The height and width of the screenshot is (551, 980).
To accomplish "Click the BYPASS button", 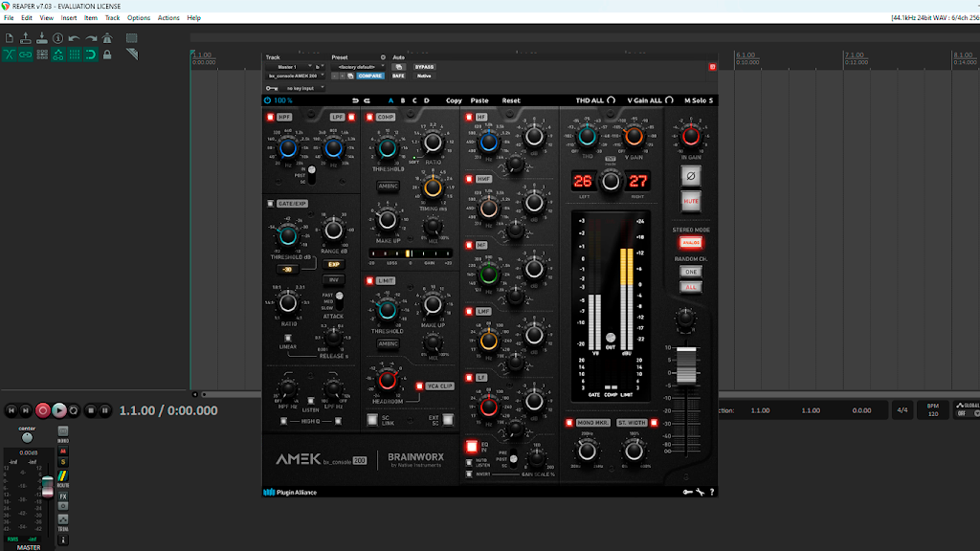I will pyautogui.click(x=424, y=67).
